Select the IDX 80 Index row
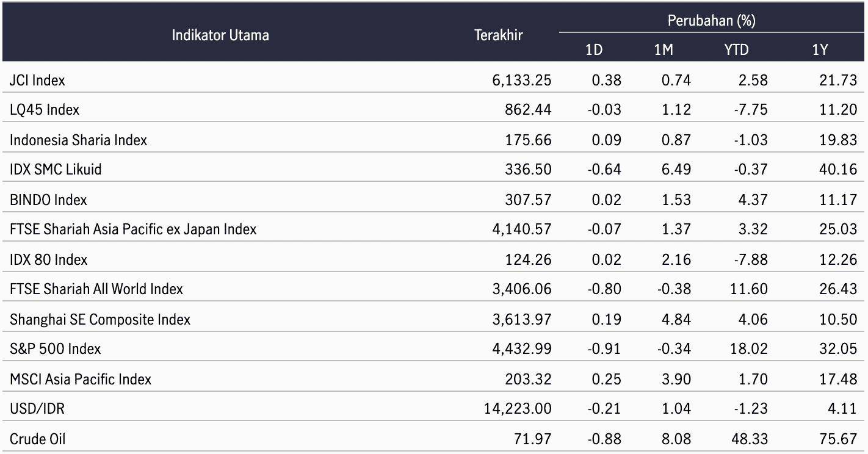This screenshot has height=454, width=868. [x=434, y=259]
